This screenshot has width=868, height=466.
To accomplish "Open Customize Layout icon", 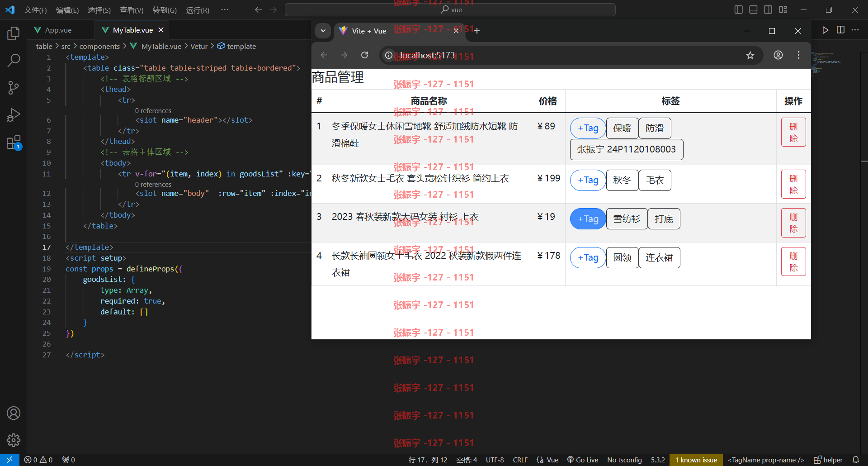I will [x=783, y=10].
